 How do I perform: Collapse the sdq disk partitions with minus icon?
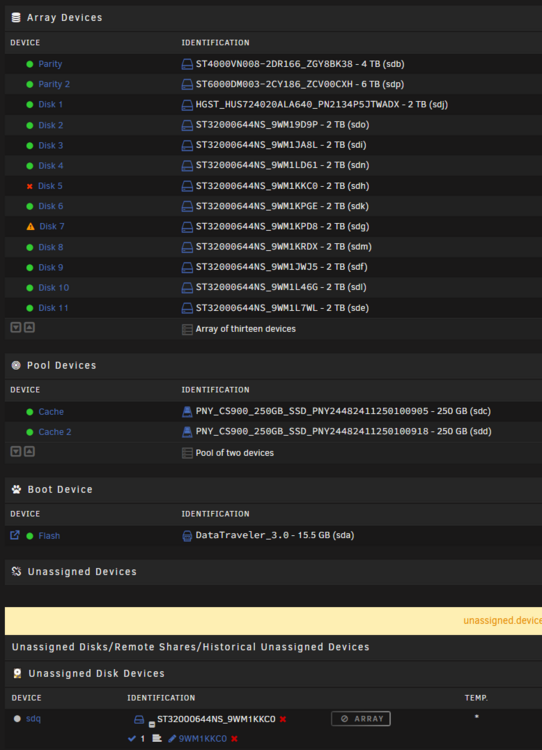coord(152,725)
